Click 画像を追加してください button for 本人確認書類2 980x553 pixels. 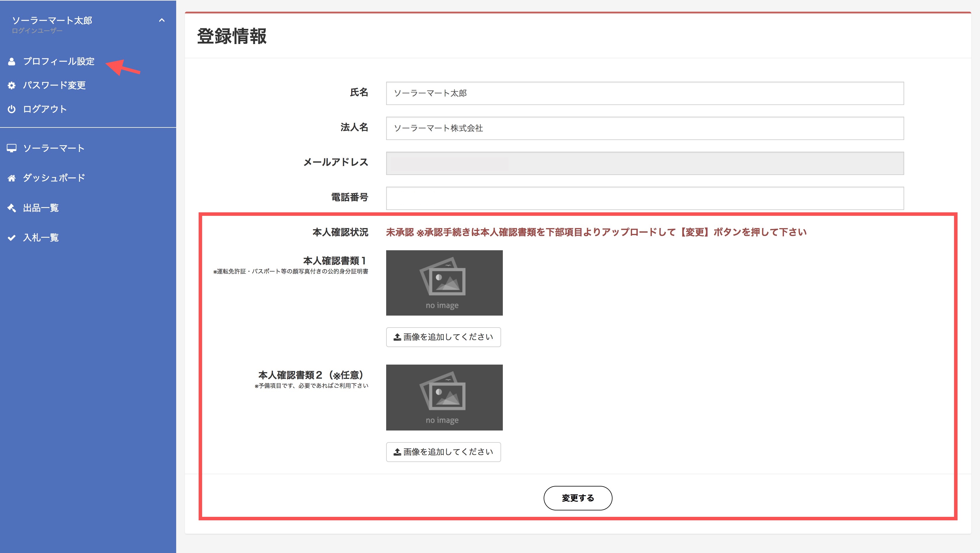[x=444, y=452]
